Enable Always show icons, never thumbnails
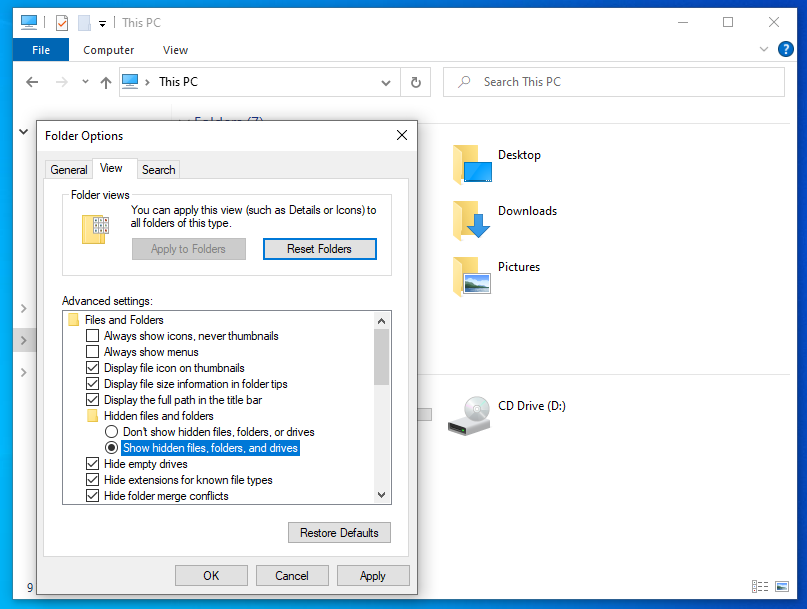The image size is (807, 609). point(93,336)
